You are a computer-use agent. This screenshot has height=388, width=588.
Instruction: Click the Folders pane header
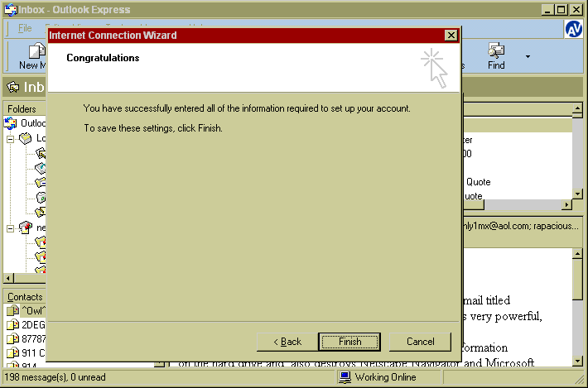pyautogui.click(x=25, y=109)
